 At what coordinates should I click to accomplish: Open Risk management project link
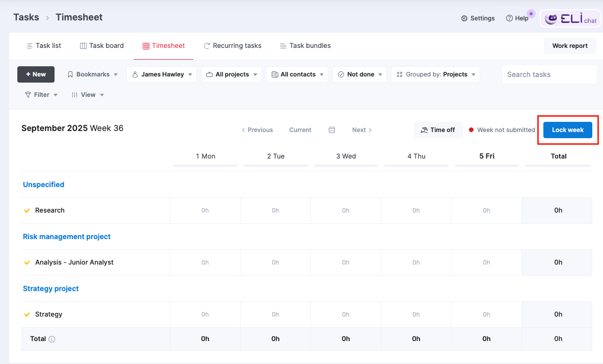coord(67,237)
